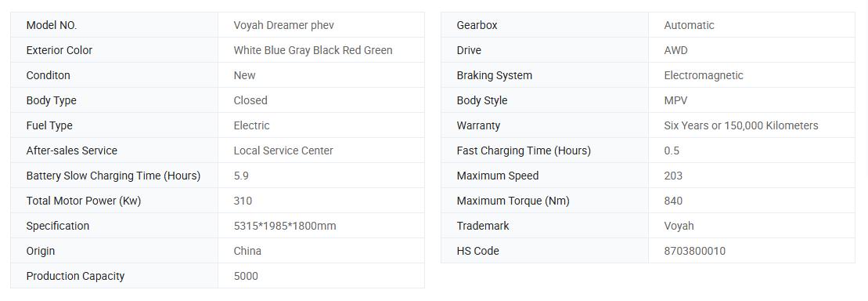Screen dimensions: 868x301
Task: Click the Maximum Speed value 203
Action: (672, 176)
